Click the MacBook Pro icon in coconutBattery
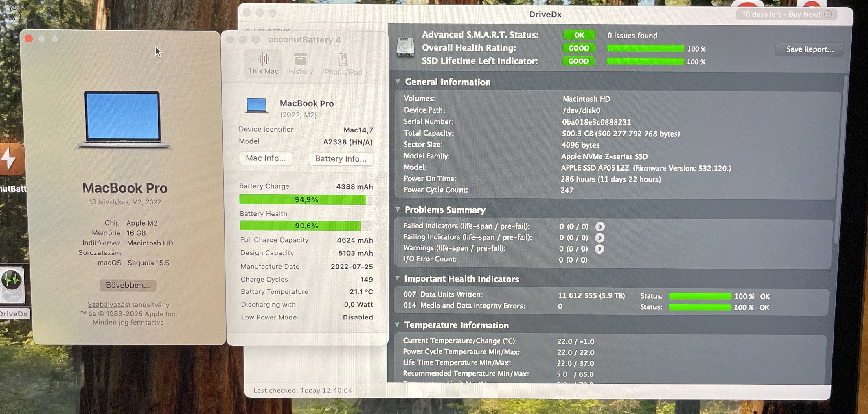The width and height of the screenshot is (868, 414). tap(256, 105)
